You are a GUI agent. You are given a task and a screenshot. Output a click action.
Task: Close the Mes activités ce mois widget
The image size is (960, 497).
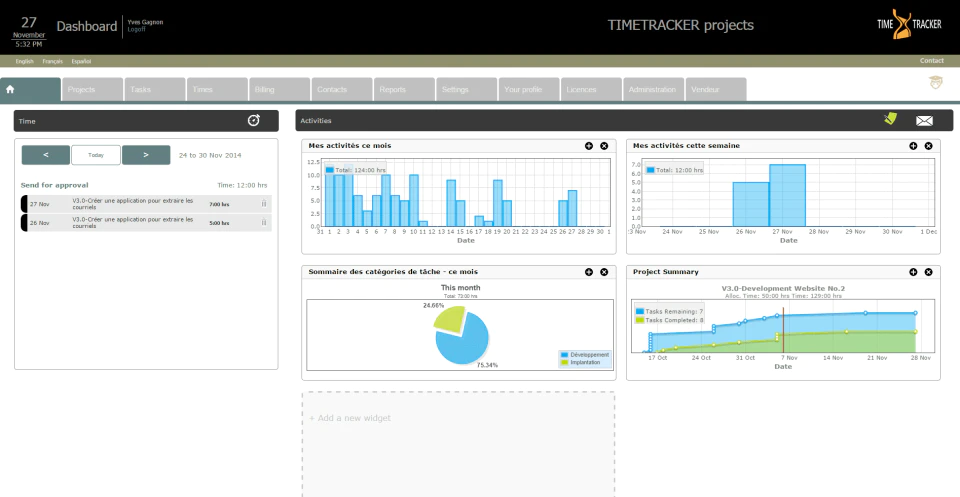tap(604, 146)
